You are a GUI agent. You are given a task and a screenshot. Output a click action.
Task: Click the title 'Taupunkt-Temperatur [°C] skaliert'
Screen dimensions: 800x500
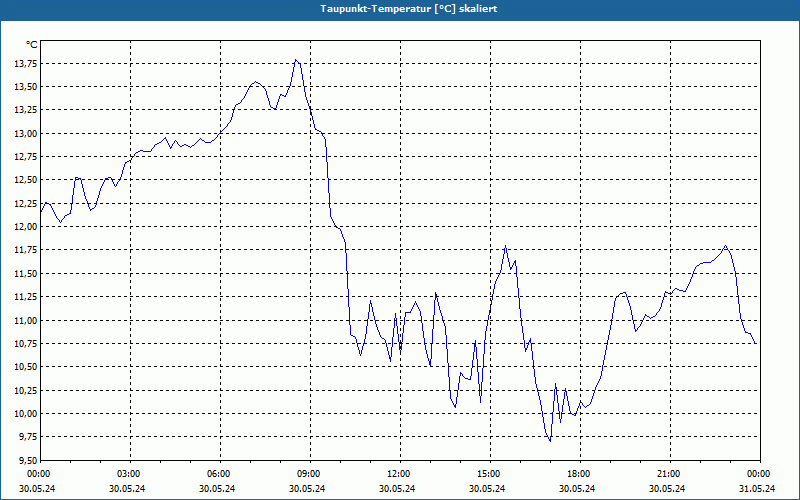coord(409,9)
